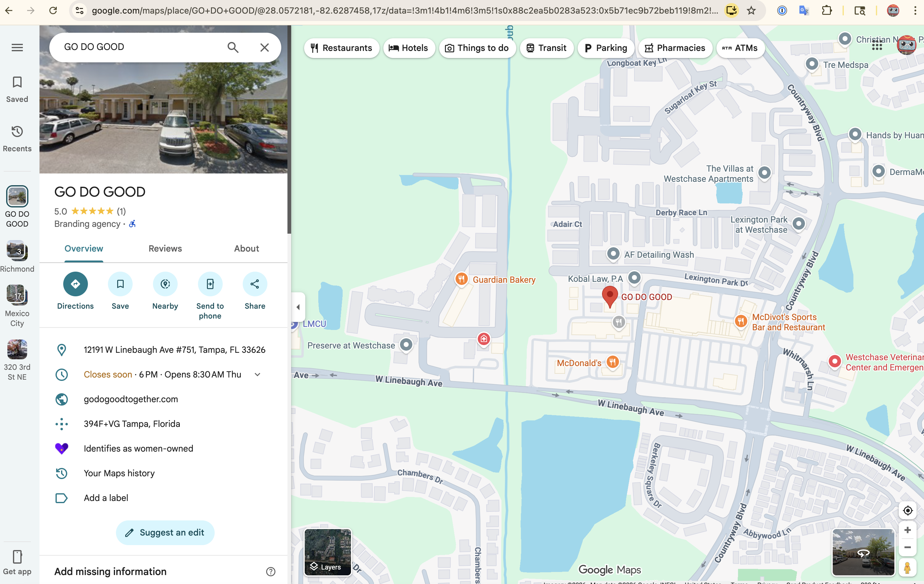Search Nearby places
This screenshot has height=584, width=924.
(165, 291)
